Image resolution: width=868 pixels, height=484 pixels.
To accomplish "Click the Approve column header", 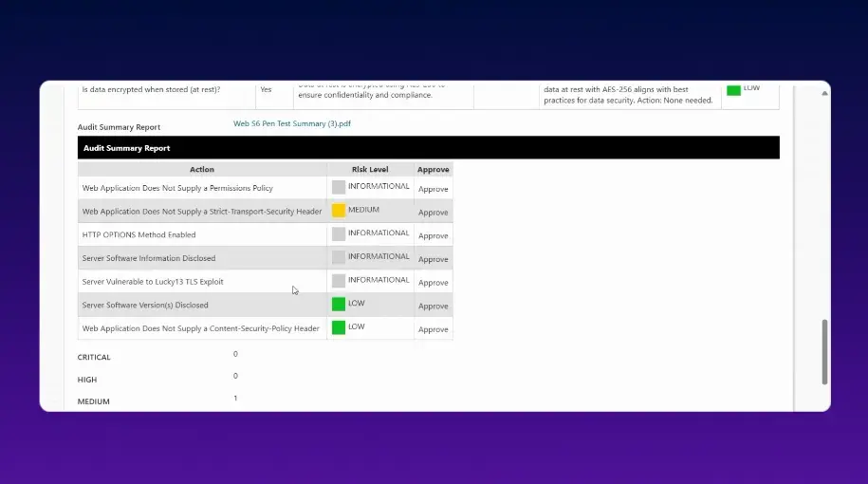I will click(x=433, y=170).
